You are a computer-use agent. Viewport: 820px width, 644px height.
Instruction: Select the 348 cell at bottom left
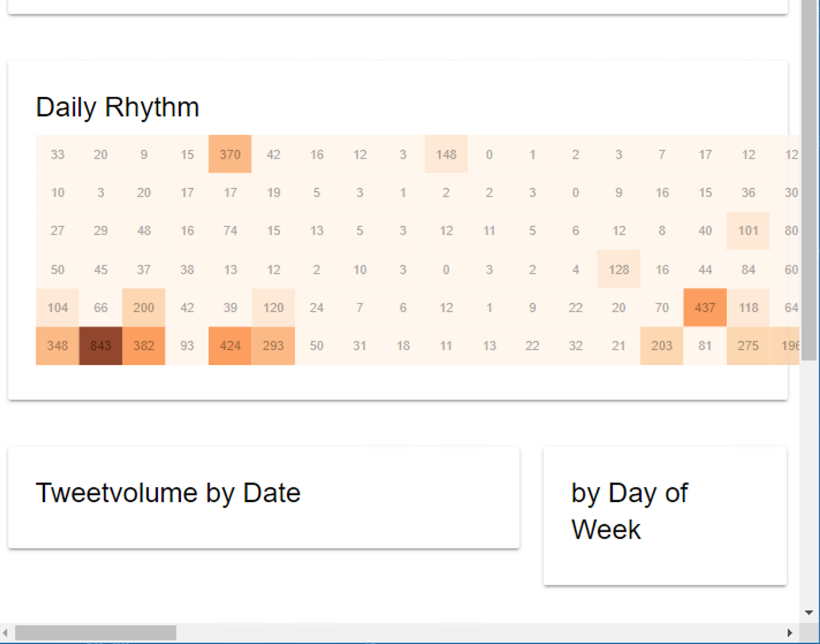coord(57,346)
